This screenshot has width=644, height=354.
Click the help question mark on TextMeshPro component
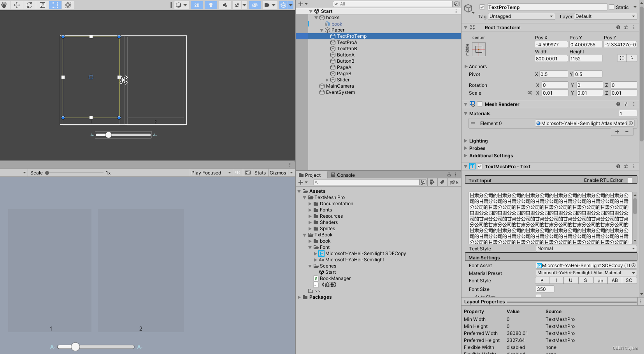(x=618, y=166)
